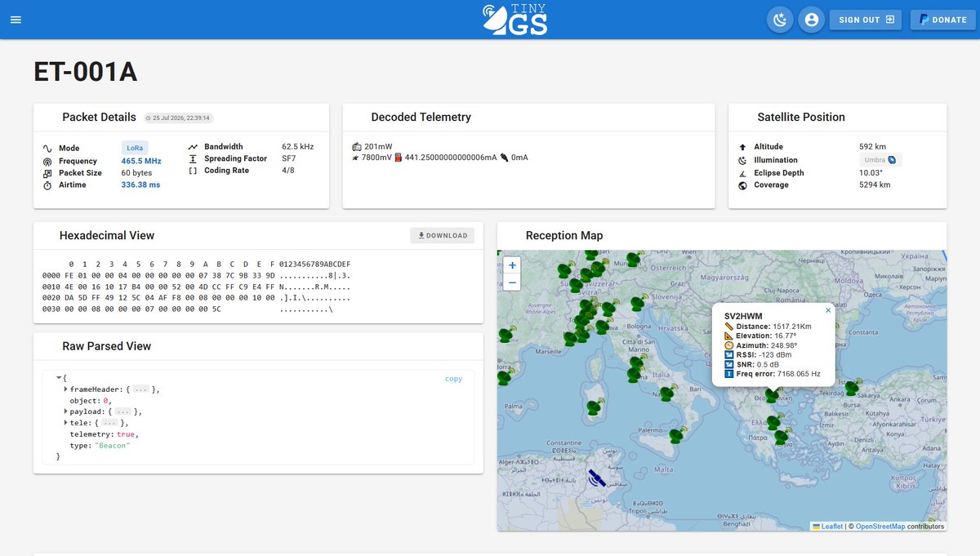The height and width of the screenshot is (556, 980).
Task: Click the Altitude arrow icon
Action: [x=742, y=147]
